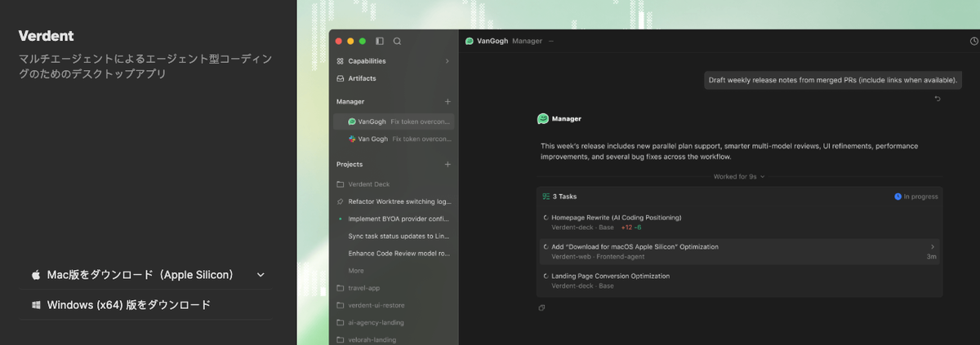Screen dimensions: 980x345
Task: Open search using the magnifier icon
Action: (x=398, y=41)
